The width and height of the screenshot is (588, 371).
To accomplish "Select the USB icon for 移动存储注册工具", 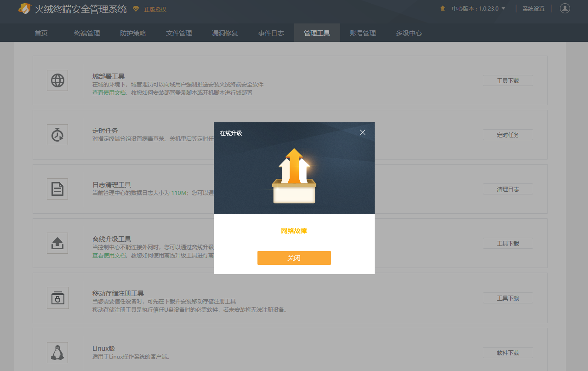I will click(x=57, y=297).
